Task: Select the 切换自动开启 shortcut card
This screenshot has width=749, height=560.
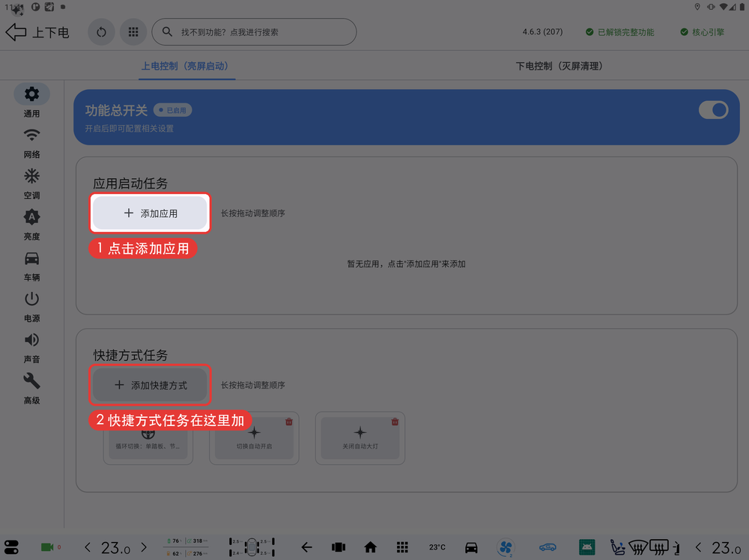Action: 254,438
